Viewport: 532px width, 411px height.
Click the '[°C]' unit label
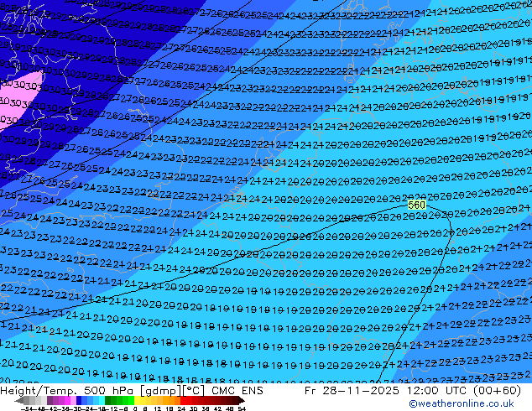[194, 391]
